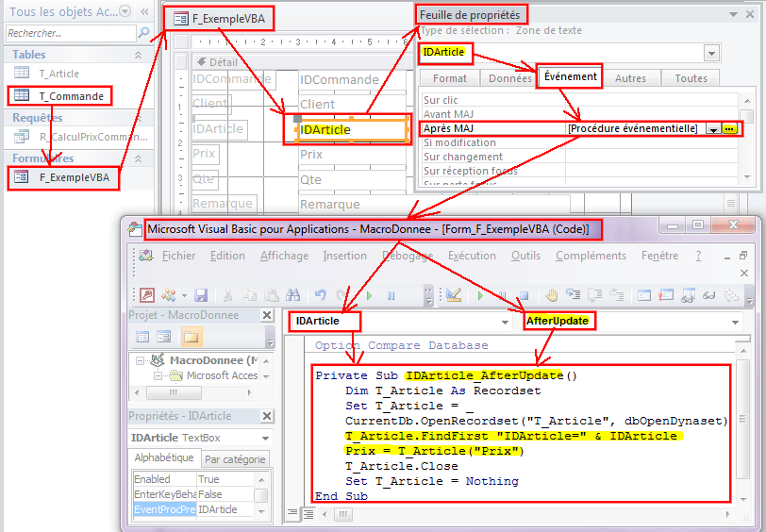Open the Immediate window toolbar icon
The image size is (766, 532).
point(665,295)
